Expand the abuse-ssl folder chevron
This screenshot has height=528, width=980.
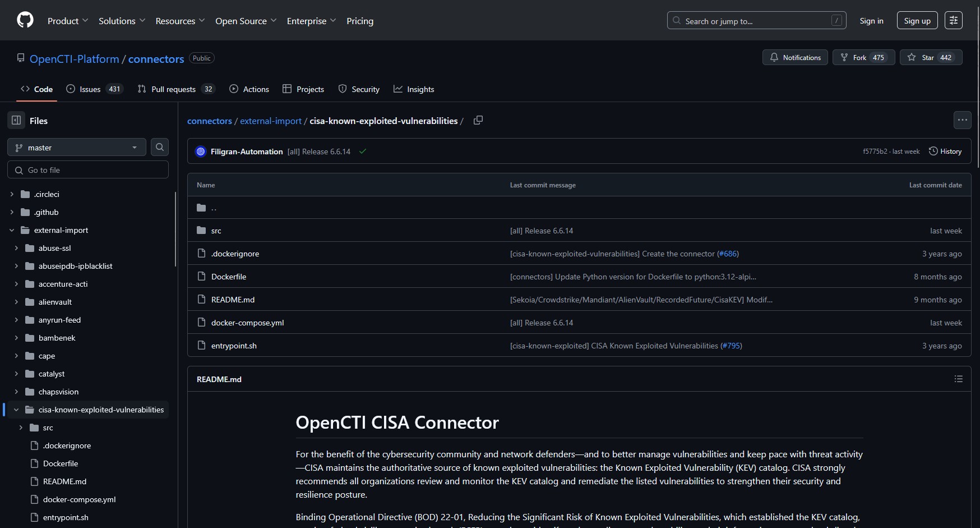[16, 248]
